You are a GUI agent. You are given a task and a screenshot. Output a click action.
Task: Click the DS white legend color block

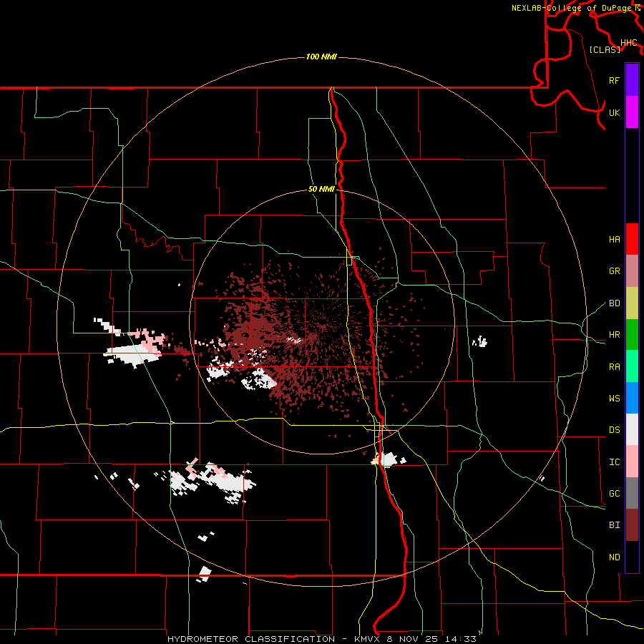(x=632, y=429)
